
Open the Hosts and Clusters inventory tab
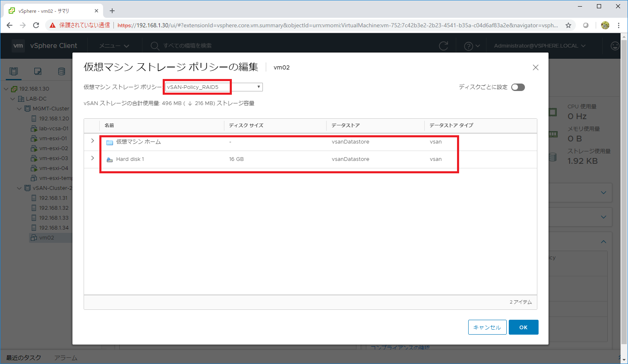click(14, 72)
